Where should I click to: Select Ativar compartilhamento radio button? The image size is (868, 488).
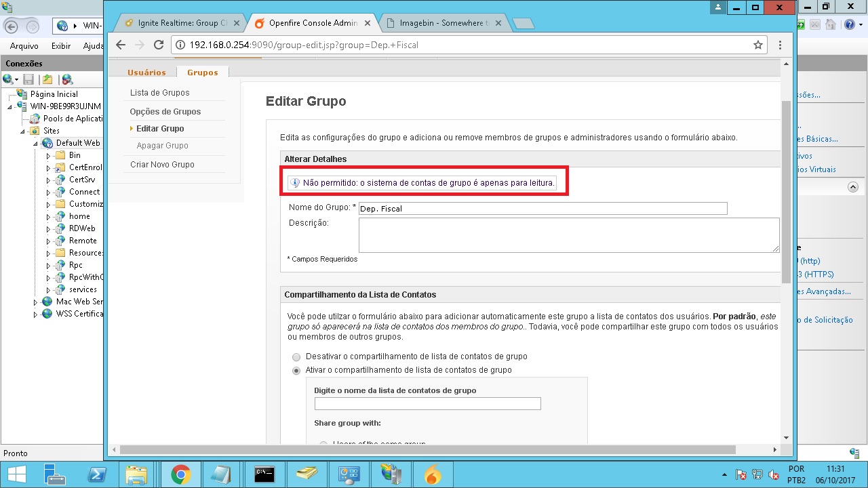[296, 370]
